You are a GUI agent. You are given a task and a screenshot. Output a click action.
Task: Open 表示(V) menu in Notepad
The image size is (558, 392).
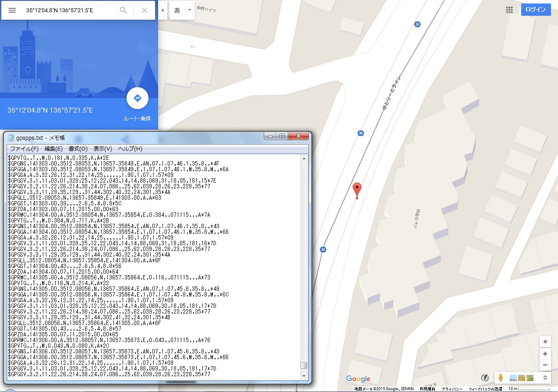click(x=102, y=149)
